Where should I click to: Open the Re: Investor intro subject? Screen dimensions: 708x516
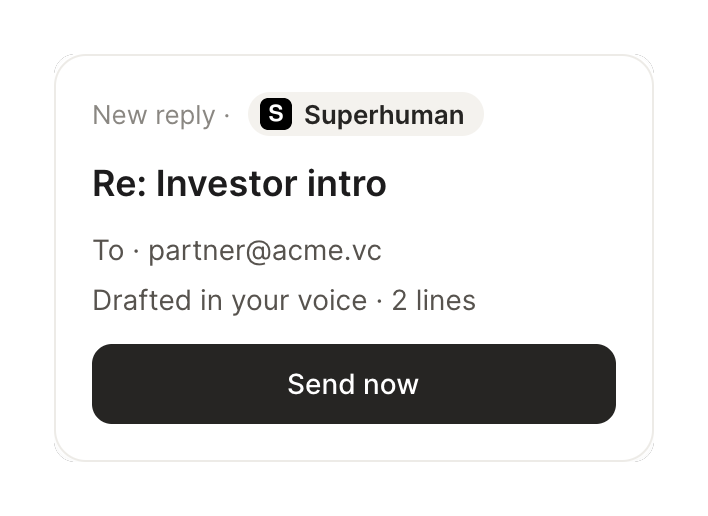click(x=239, y=184)
